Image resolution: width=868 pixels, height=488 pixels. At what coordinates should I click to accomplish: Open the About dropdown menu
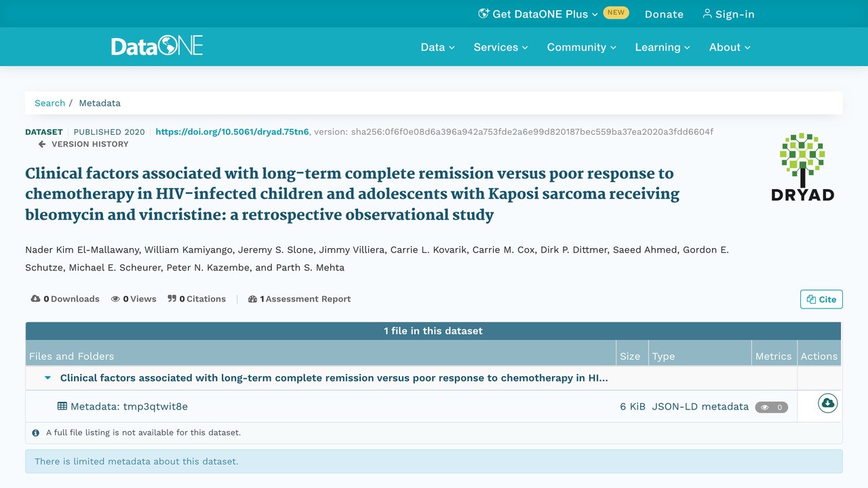pos(730,47)
